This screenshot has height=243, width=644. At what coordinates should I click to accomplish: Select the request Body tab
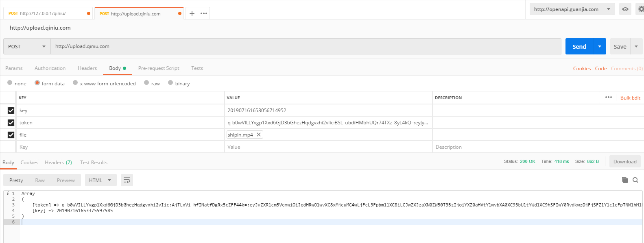tap(118, 68)
